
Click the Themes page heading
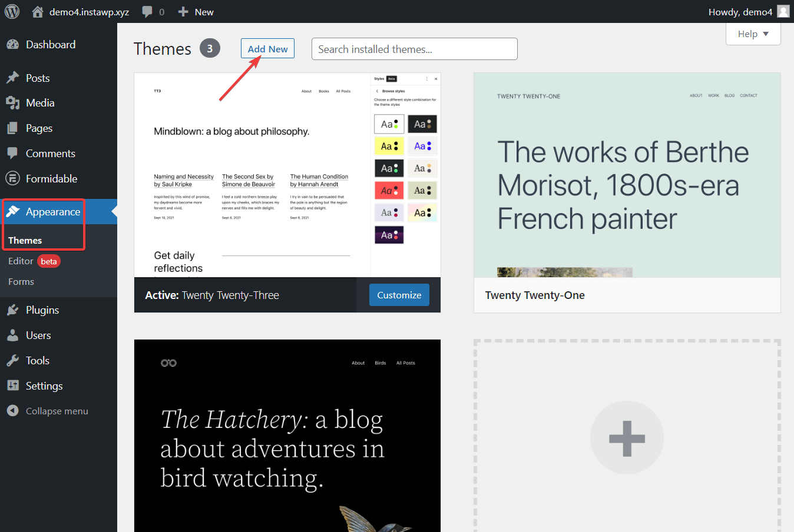click(163, 49)
